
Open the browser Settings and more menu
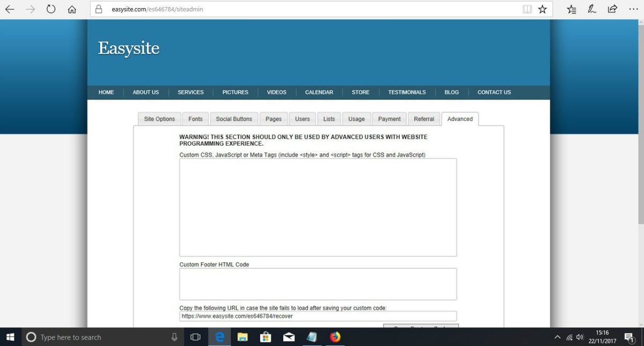(x=633, y=9)
